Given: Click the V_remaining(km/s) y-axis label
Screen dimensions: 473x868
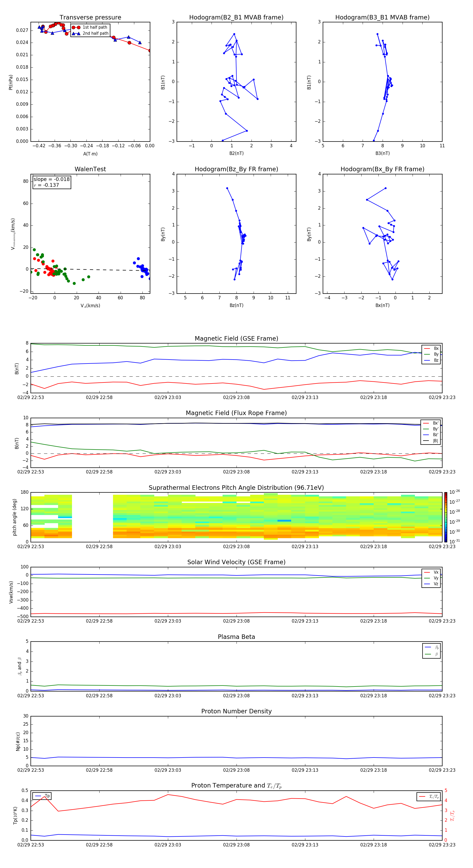Looking at the screenshot, I should pos(13,234).
